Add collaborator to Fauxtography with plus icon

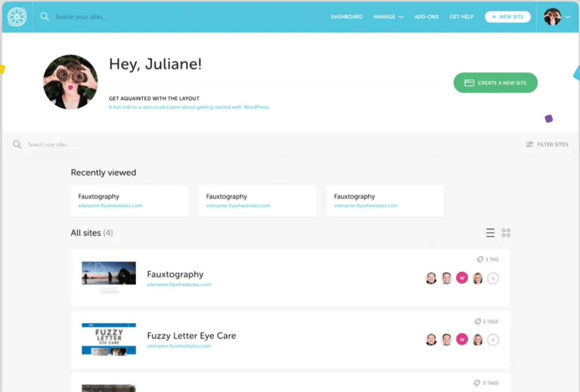[x=492, y=279]
